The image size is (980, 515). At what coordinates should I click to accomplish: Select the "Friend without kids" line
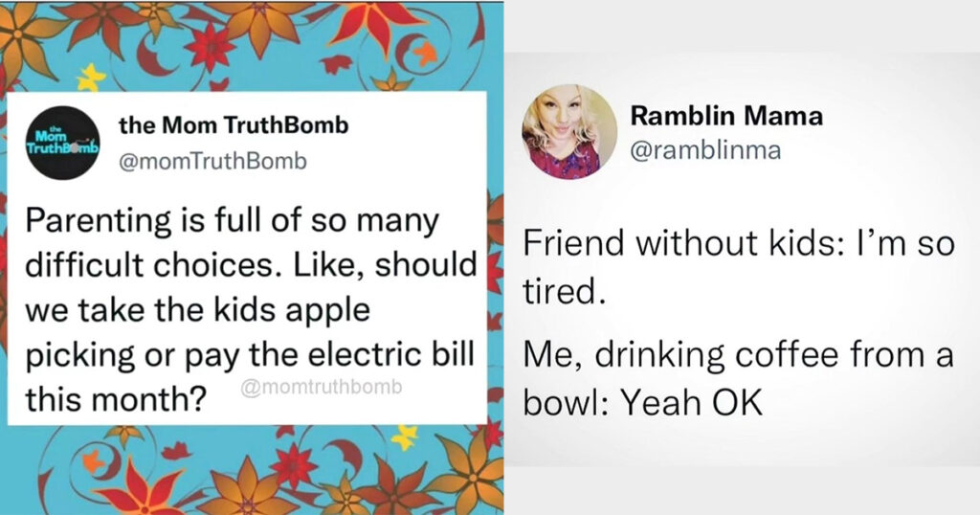point(739,242)
